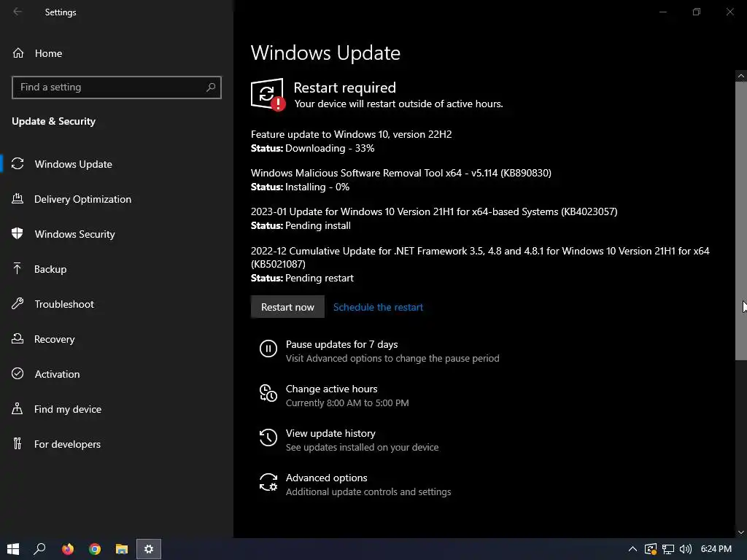Click the vertical scrollbar thumb
Image resolution: width=747 pixels, height=560 pixels.
(741, 220)
